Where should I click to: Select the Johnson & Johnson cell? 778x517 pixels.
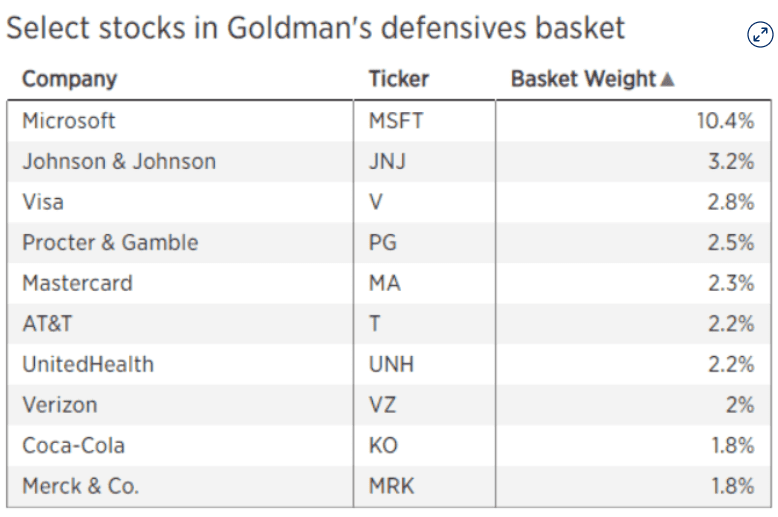(119, 162)
